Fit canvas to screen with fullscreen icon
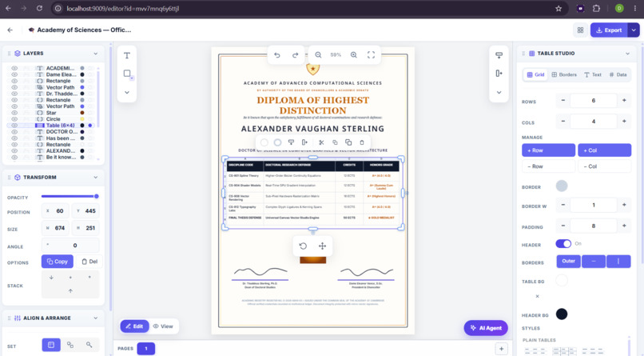Viewport: 644px width, 356px height. 371,54
